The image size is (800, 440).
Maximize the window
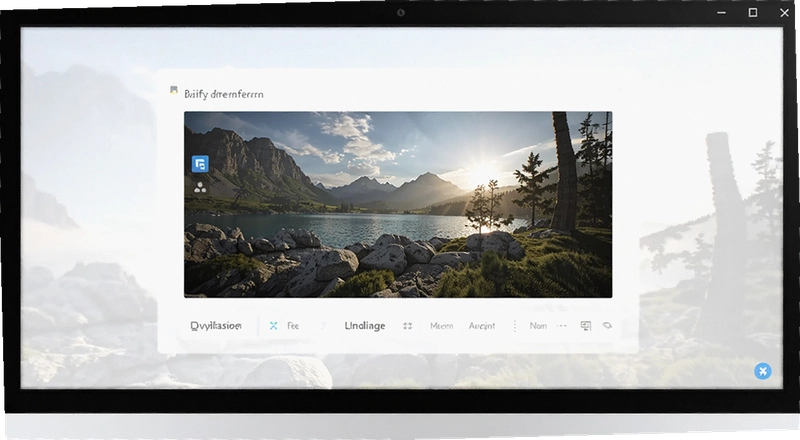pos(753,13)
